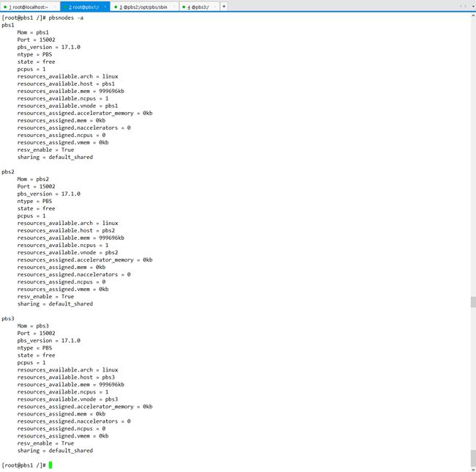Screen dimensions: 476x472
Task: Click 'resources_available.host = pbs3' line
Action: pos(66,377)
